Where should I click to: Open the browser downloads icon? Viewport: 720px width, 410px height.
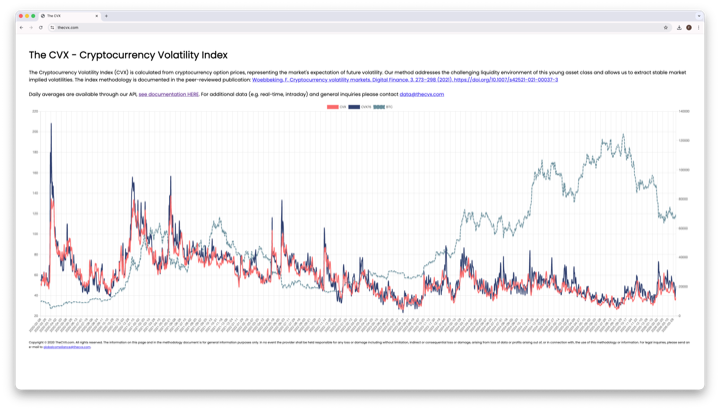click(679, 28)
